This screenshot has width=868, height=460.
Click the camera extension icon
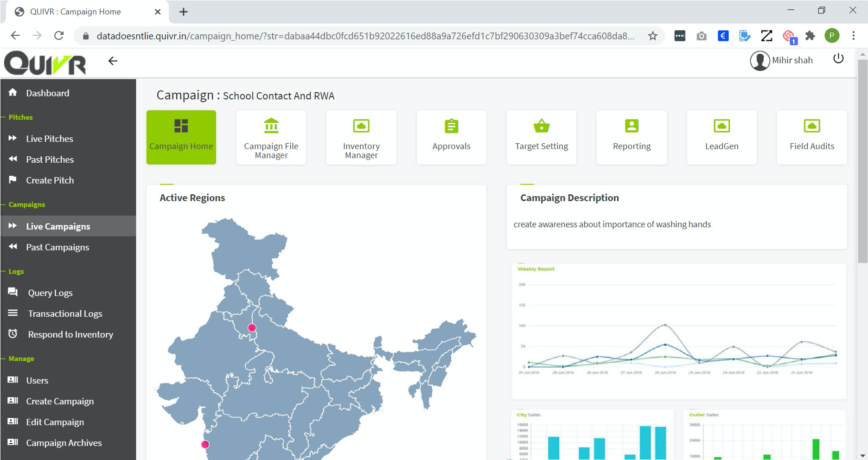(702, 36)
